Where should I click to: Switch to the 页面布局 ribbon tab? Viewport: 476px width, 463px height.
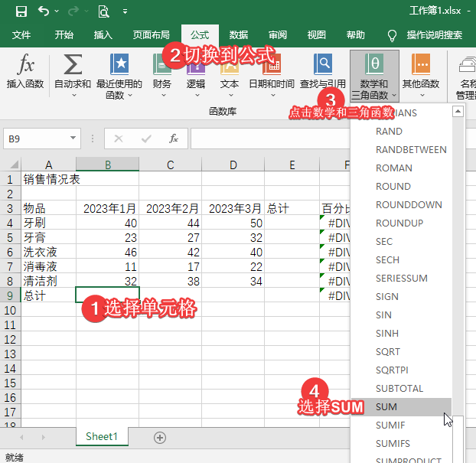pyautogui.click(x=152, y=35)
